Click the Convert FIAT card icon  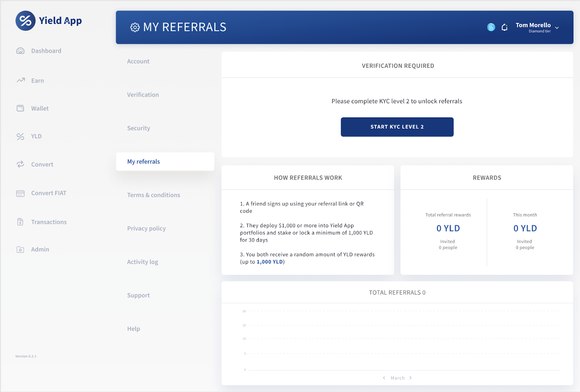click(20, 193)
